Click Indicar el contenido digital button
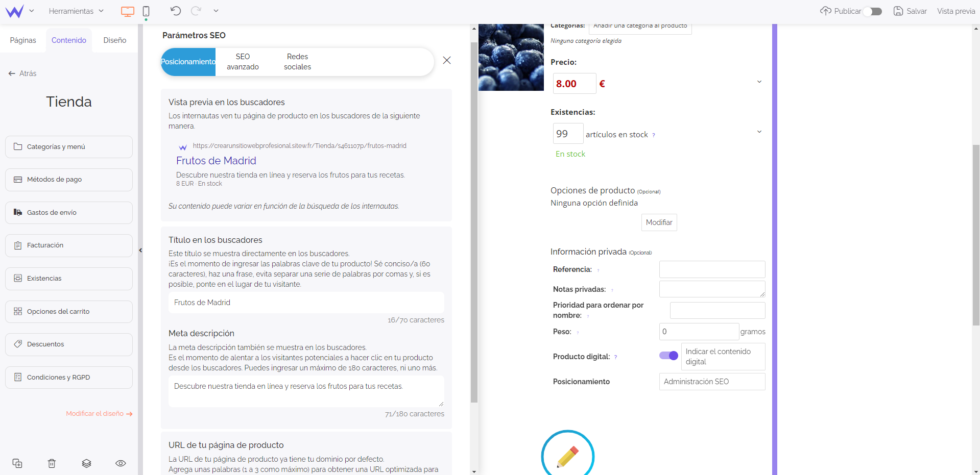Viewport: 980px width, 475px height. (x=723, y=357)
